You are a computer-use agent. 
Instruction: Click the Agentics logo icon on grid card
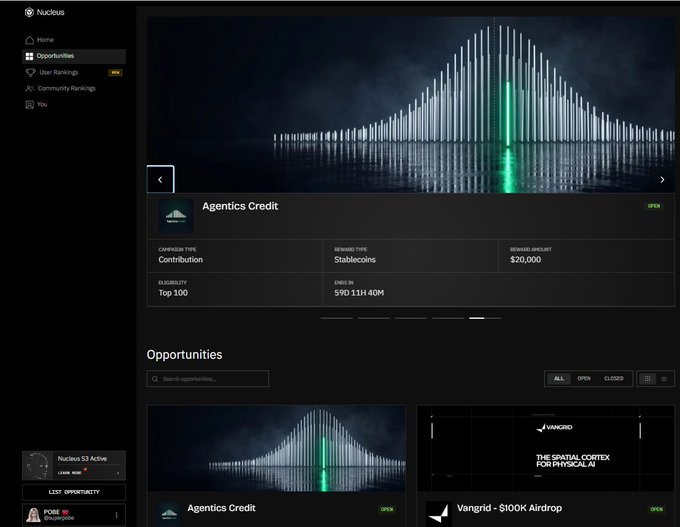click(169, 514)
